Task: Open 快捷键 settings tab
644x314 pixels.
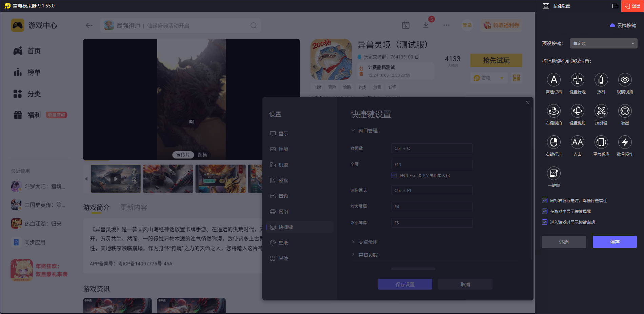Action: [300, 227]
